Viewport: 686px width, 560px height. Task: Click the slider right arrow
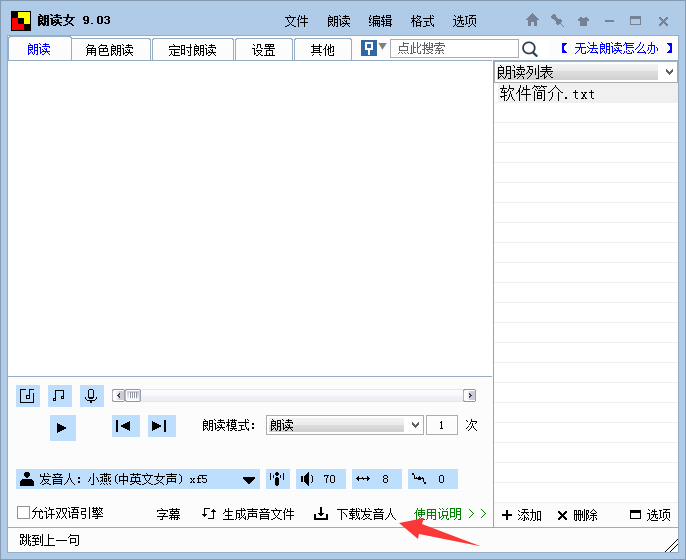tap(470, 396)
